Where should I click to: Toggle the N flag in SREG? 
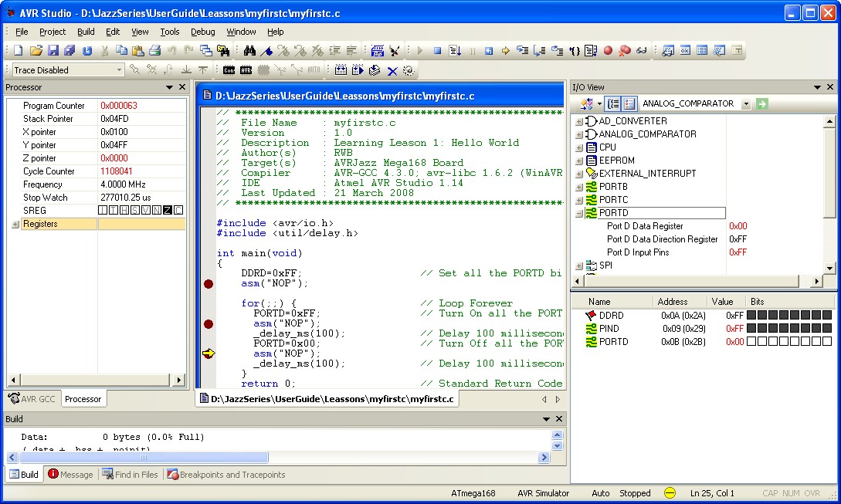point(157,210)
